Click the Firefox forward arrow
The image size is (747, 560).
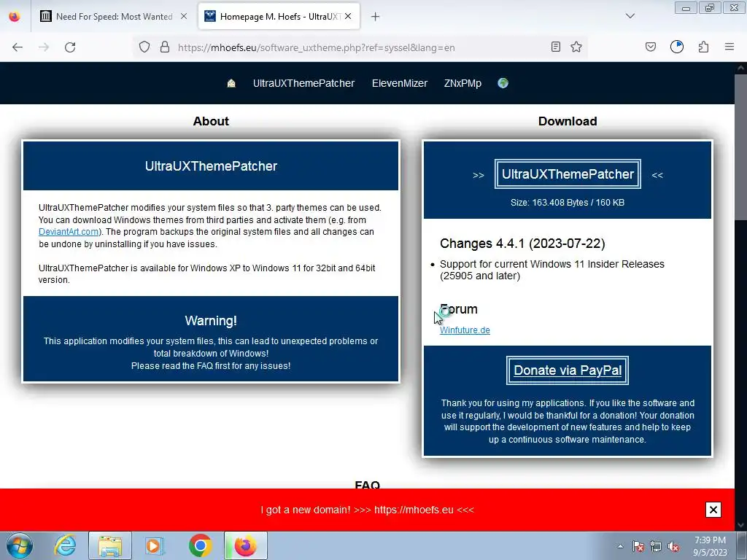44,47
